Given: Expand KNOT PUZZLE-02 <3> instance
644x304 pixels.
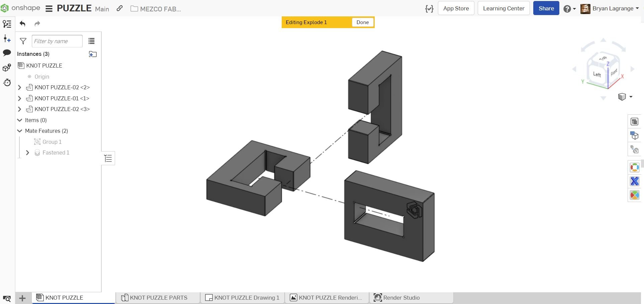Looking at the screenshot, I should tap(19, 109).
